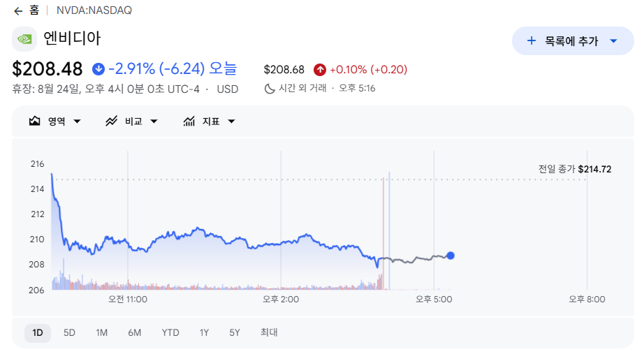The width and height of the screenshot is (644, 354).
Task: Click the 216 price axis label
Action: pos(38,164)
